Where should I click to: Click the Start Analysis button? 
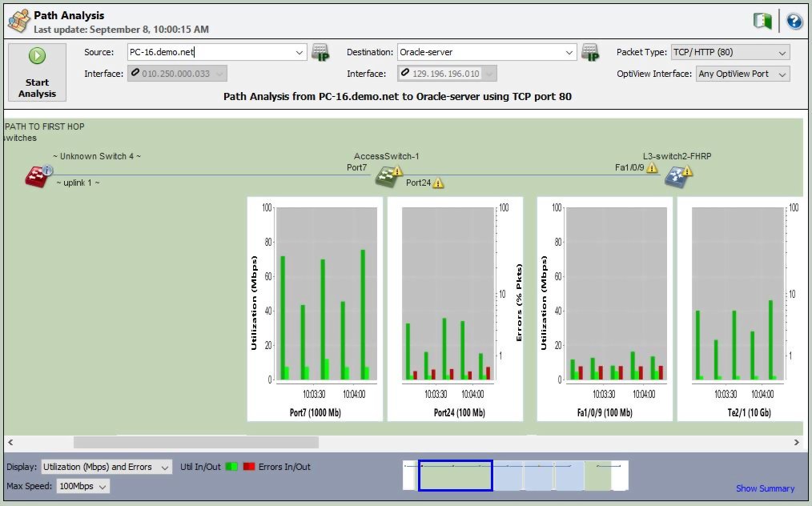pos(37,72)
